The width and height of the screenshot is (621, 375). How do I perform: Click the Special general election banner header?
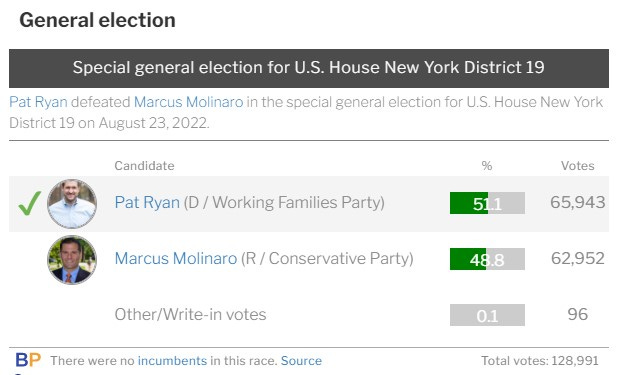[309, 68]
